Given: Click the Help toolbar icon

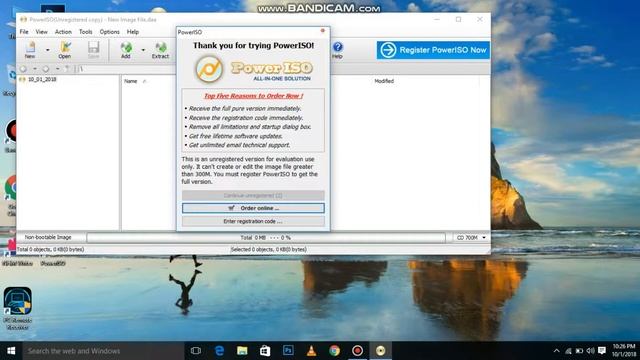Looking at the screenshot, I should [337, 50].
